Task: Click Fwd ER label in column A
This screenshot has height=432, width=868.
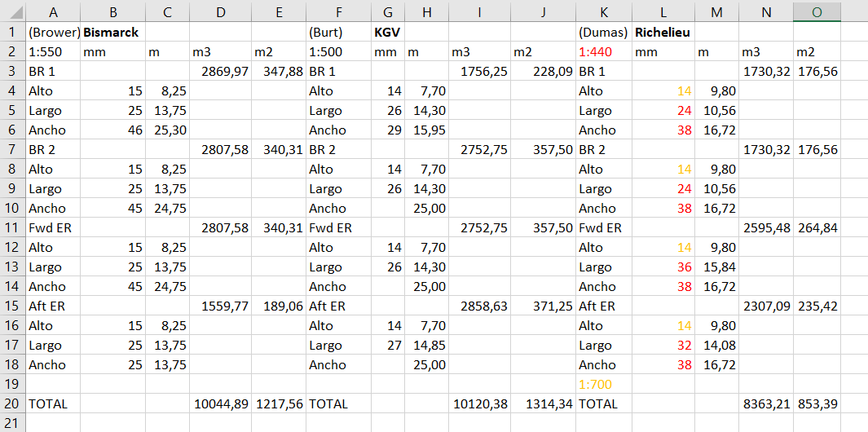Action: 54,227
